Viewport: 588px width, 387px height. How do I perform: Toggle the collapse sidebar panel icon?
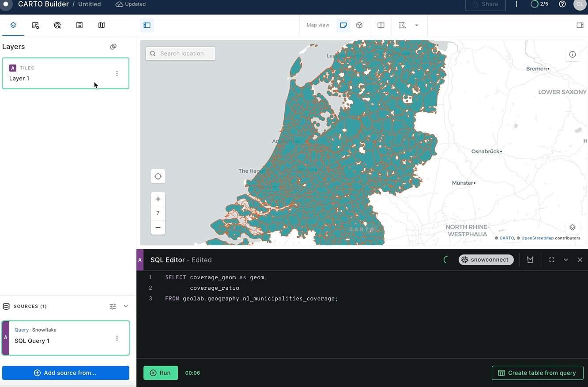tap(147, 25)
